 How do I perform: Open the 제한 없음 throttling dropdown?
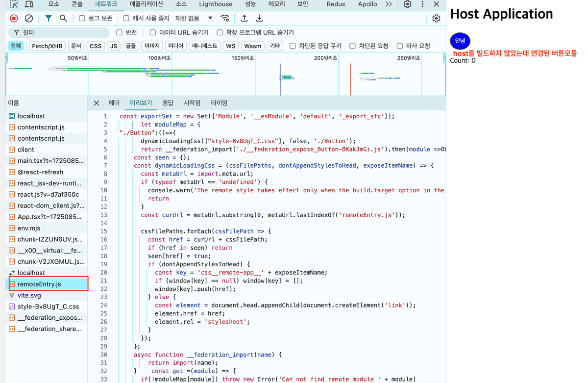(x=194, y=18)
